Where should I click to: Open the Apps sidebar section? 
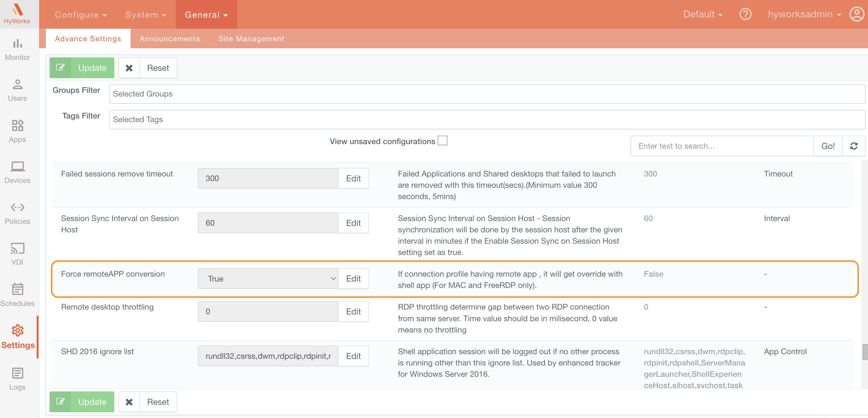click(x=17, y=132)
